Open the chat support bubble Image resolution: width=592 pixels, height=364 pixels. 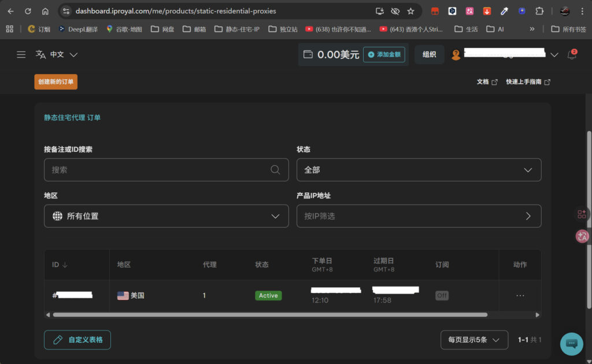coord(571,344)
